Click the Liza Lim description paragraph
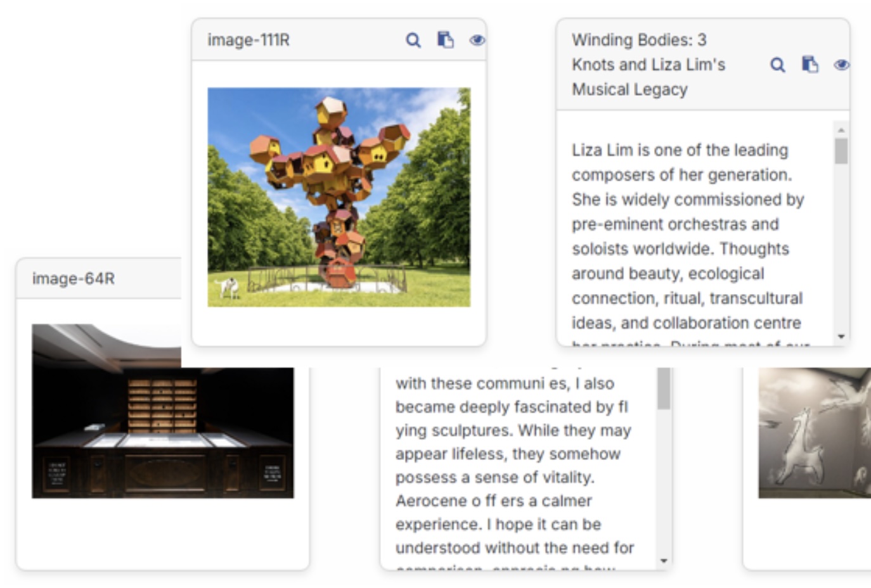871x588 pixels. coord(687,236)
